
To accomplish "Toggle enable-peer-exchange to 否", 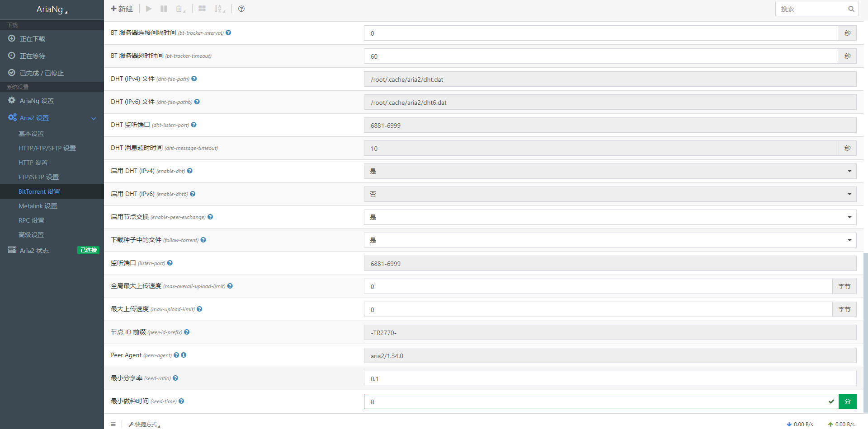I will click(x=610, y=217).
